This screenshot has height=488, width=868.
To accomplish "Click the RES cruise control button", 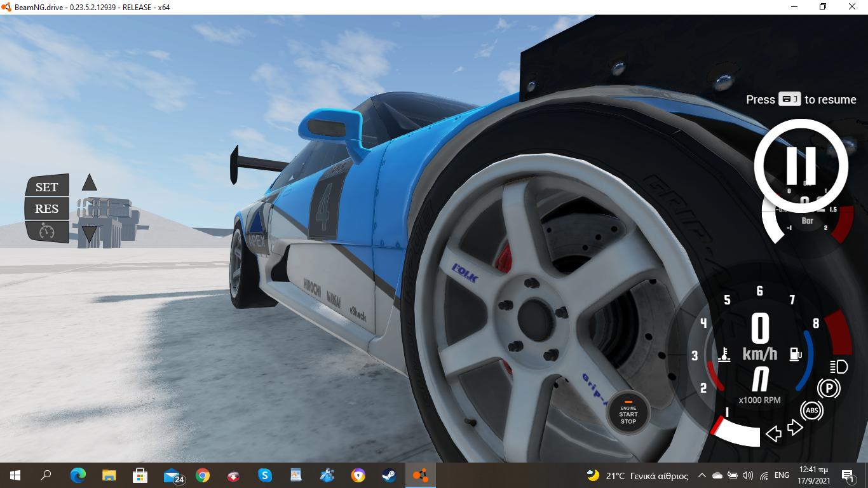I will coord(47,208).
